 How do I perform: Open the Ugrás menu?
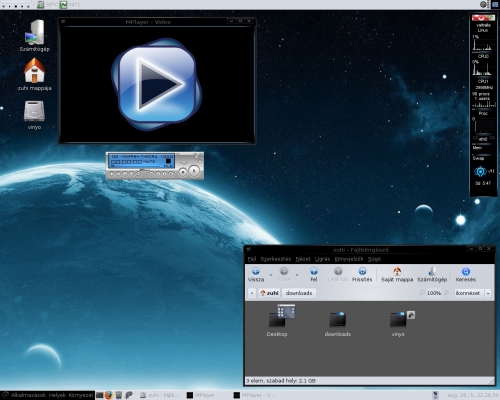[322, 259]
